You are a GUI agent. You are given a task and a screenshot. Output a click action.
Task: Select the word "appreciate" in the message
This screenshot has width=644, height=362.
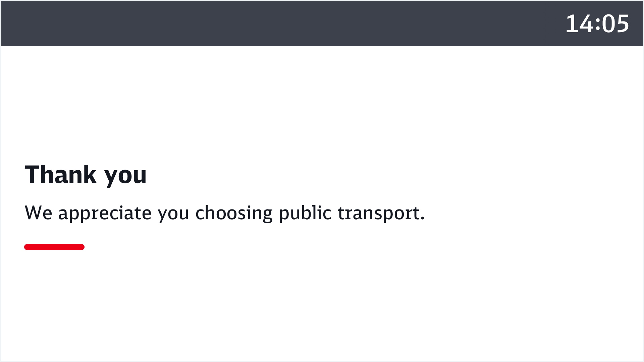point(105,213)
